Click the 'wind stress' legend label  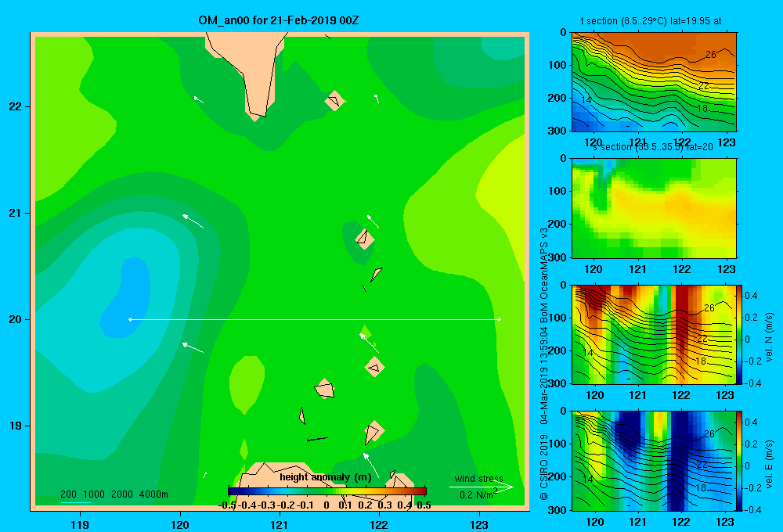(479, 478)
